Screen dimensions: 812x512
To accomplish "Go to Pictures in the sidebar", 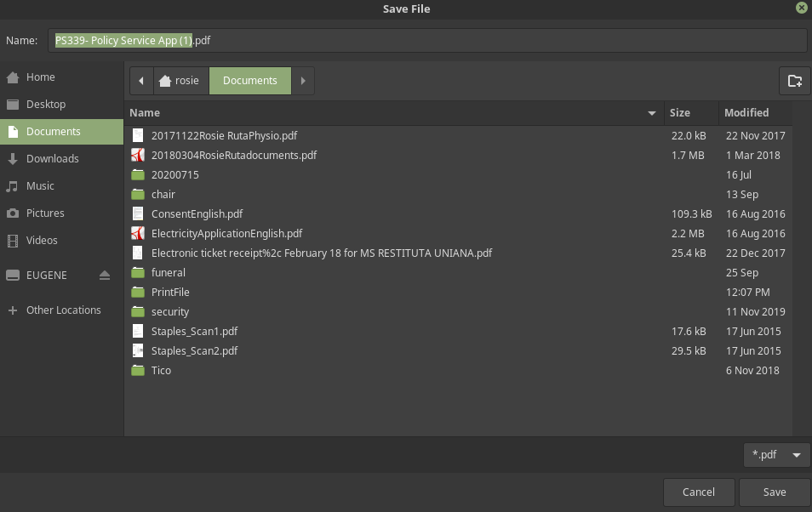I will [x=45, y=213].
